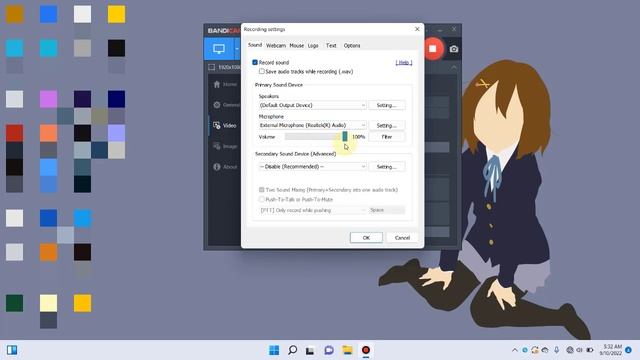Image resolution: width=640 pixels, height=360 pixels.
Task: Open the Help link
Action: pyautogui.click(x=404, y=62)
